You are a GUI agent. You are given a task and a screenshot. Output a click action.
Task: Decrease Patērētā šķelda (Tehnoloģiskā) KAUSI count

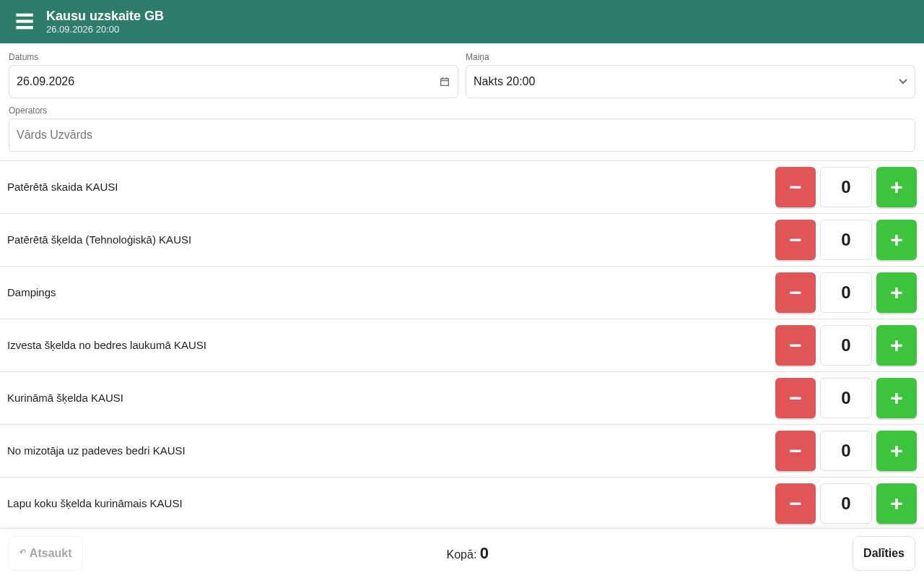point(796,240)
